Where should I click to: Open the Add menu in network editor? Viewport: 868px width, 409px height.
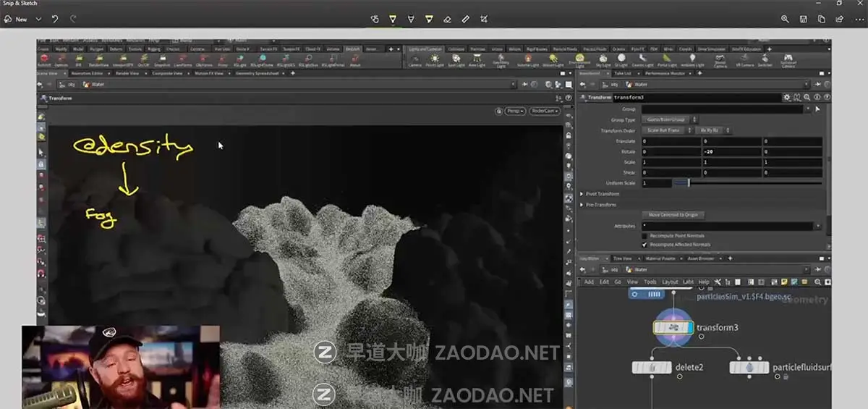(x=588, y=282)
